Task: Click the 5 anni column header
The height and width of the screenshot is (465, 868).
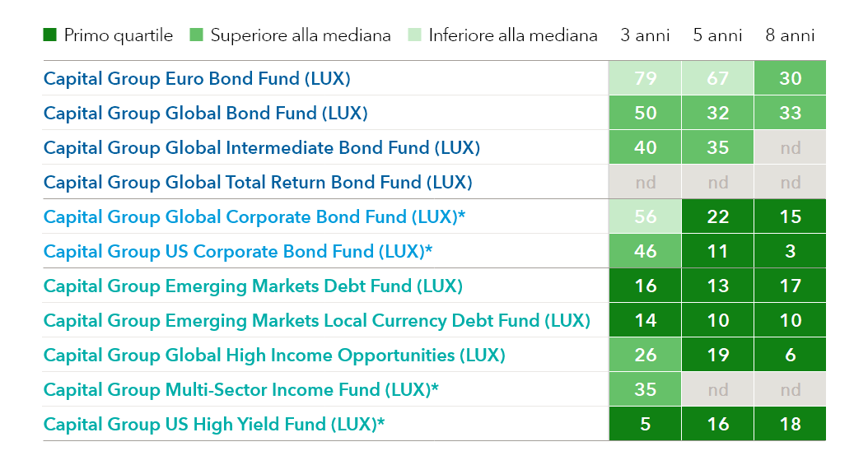Action: pos(717,35)
